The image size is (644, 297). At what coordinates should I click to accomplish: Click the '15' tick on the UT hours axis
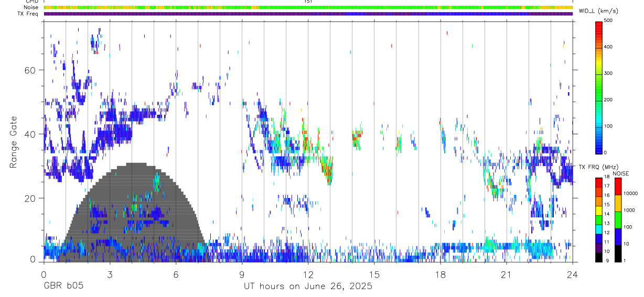pyautogui.click(x=374, y=274)
